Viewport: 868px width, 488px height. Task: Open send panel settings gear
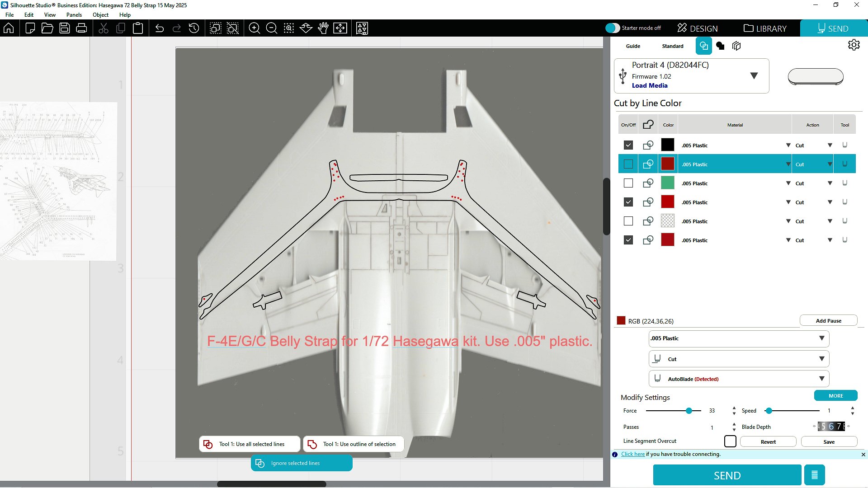point(854,45)
